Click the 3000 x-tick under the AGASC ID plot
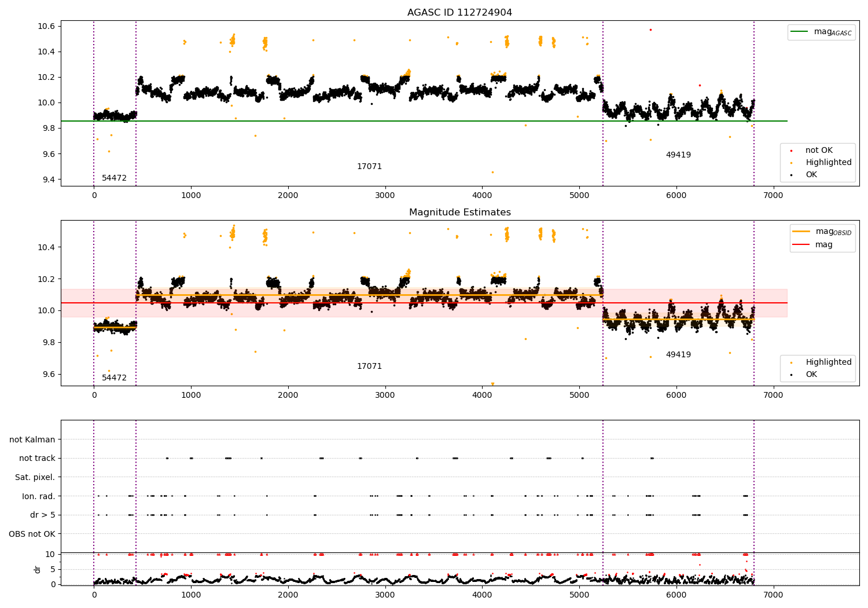Image resolution: width=868 pixels, height=608 pixels. click(x=385, y=196)
